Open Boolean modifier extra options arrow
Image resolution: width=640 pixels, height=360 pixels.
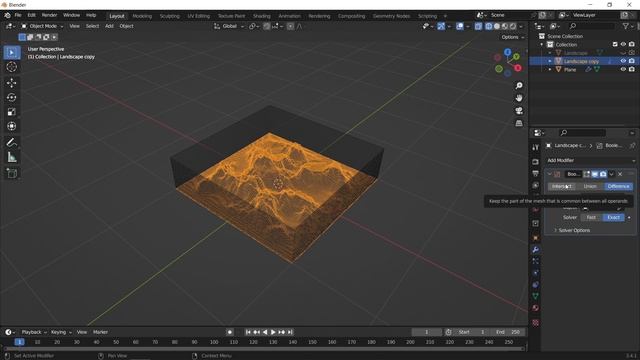611,174
